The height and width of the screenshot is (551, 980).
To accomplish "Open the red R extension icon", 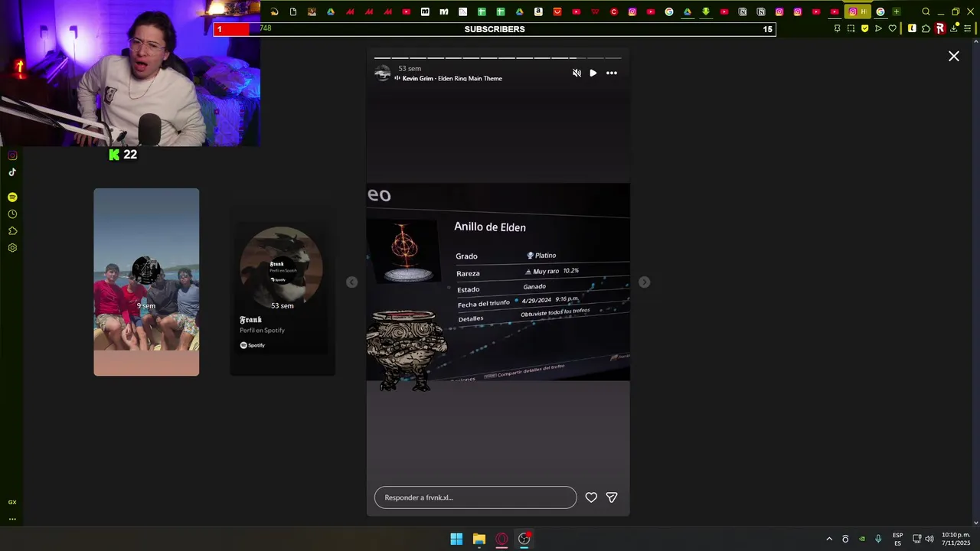I will (940, 28).
